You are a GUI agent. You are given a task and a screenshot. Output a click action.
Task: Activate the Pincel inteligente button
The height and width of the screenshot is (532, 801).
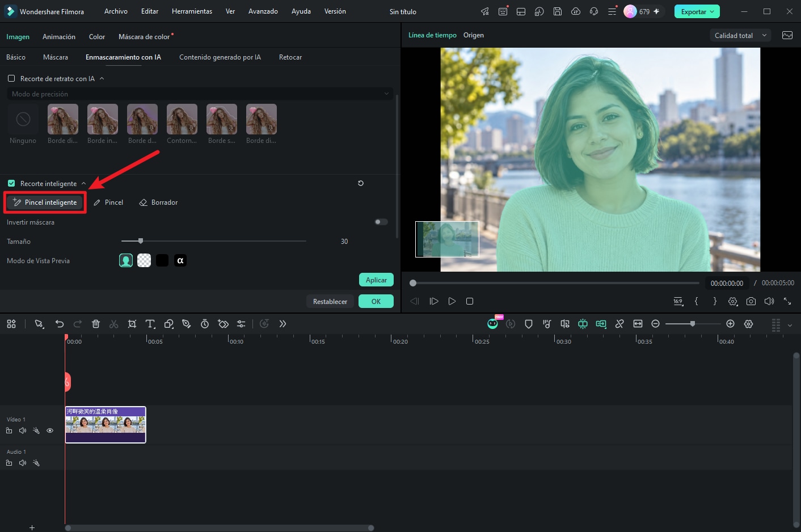point(45,202)
